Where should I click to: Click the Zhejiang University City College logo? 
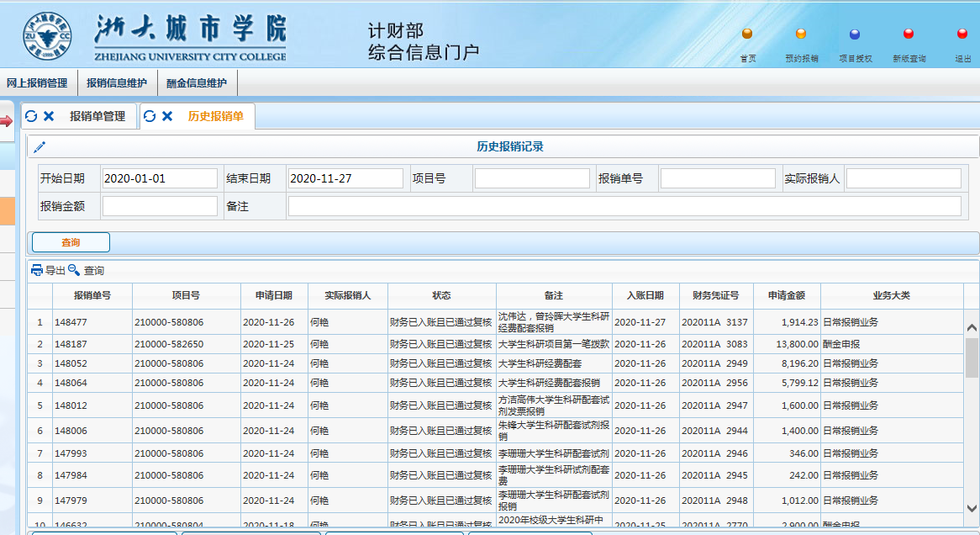pyautogui.click(x=47, y=36)
